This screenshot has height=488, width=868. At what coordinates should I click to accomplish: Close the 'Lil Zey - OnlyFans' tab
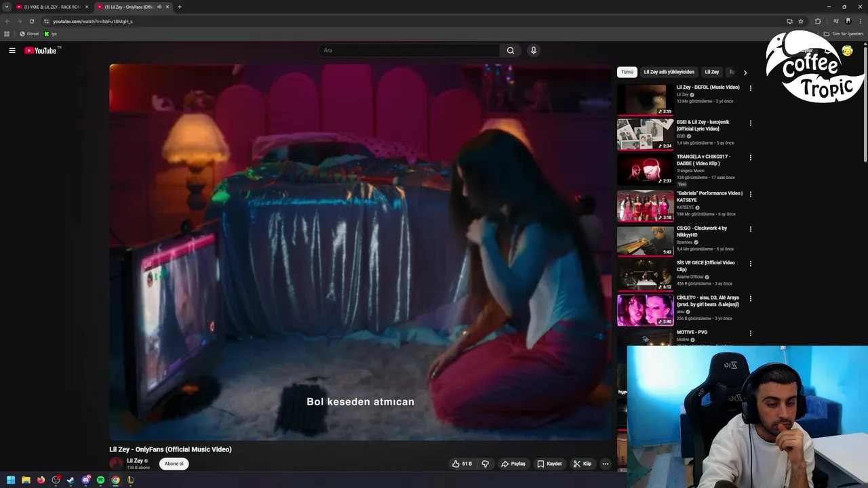point(167,7)
